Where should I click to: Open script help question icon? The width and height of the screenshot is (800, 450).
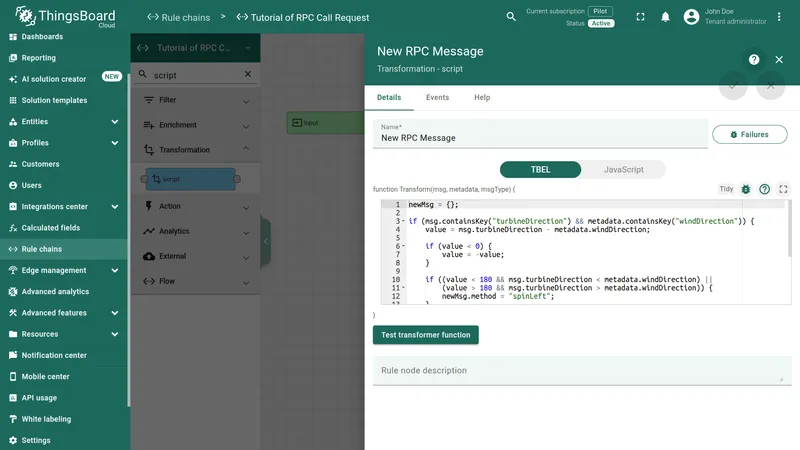pos(764,190)
